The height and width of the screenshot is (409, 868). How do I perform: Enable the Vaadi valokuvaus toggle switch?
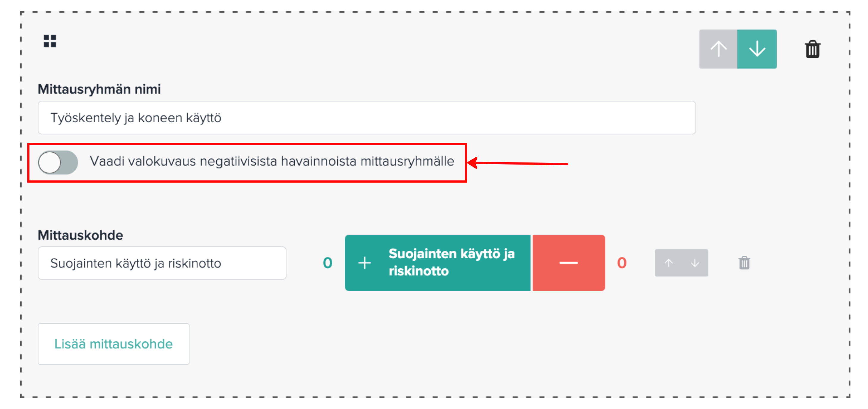[58, 162]
